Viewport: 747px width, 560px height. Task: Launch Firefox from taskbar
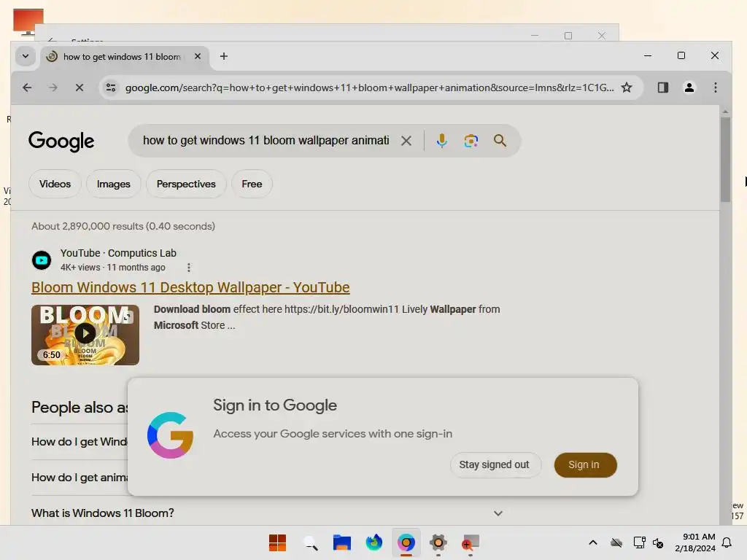374,542
